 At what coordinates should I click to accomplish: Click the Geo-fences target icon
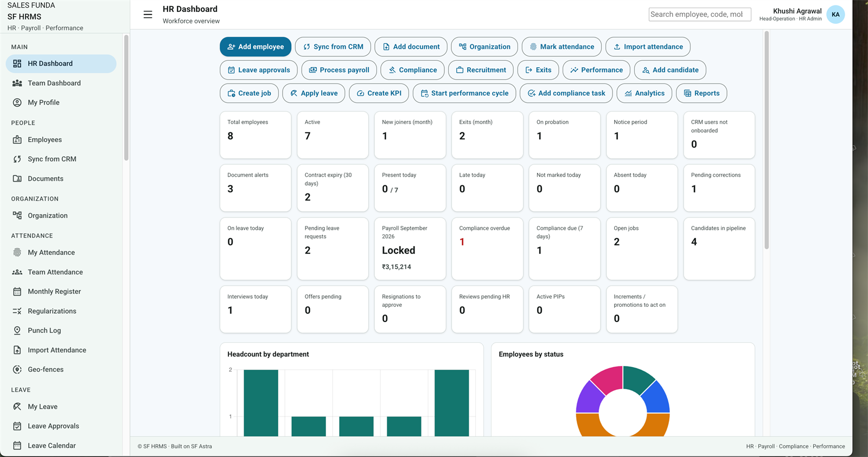point(17,370)
